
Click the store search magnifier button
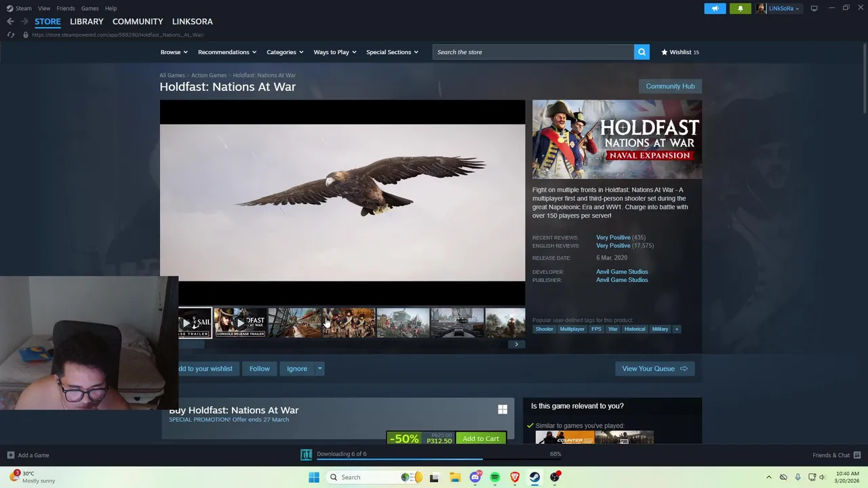point(642,52)
